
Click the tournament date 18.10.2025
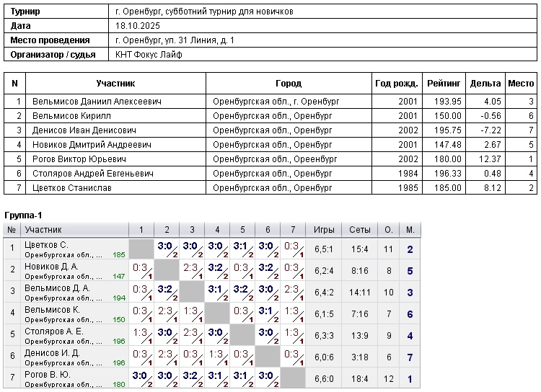[136, 26]
